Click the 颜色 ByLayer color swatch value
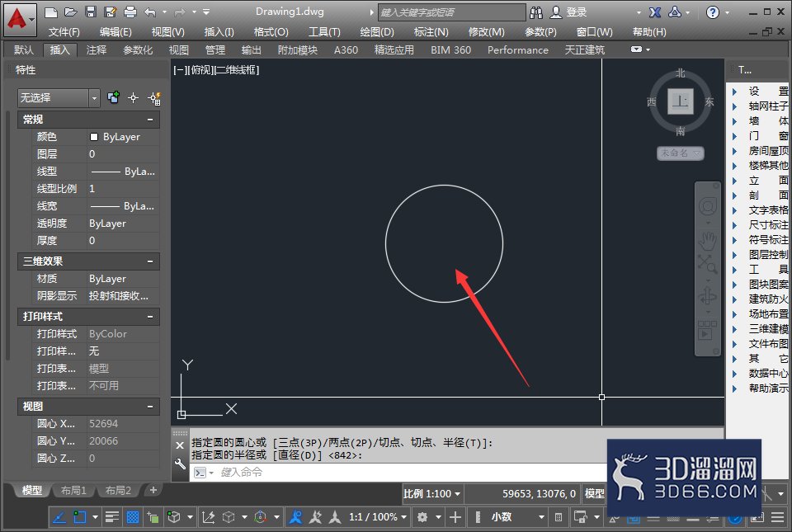The image size is (792, 532). point(124,137)
